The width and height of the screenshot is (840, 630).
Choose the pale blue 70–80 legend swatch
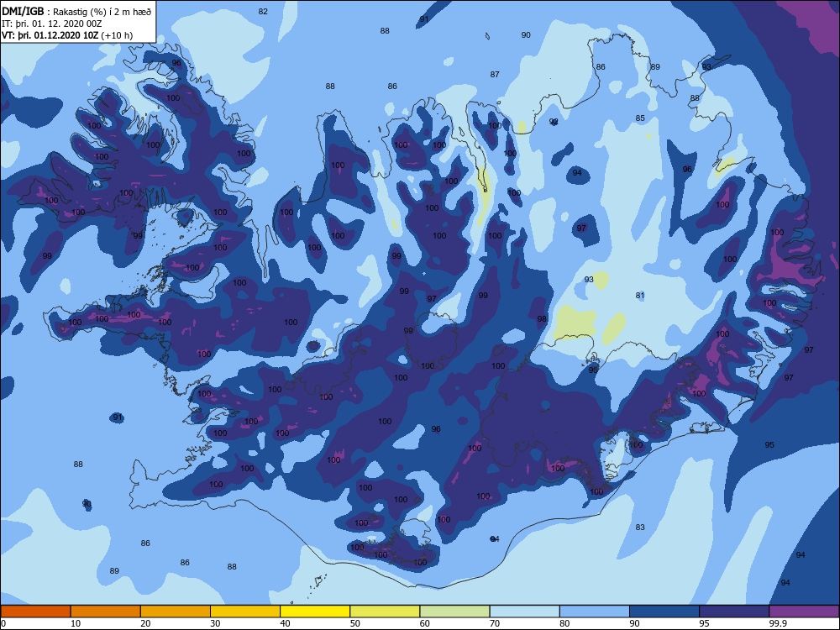(x=525, y=612)
